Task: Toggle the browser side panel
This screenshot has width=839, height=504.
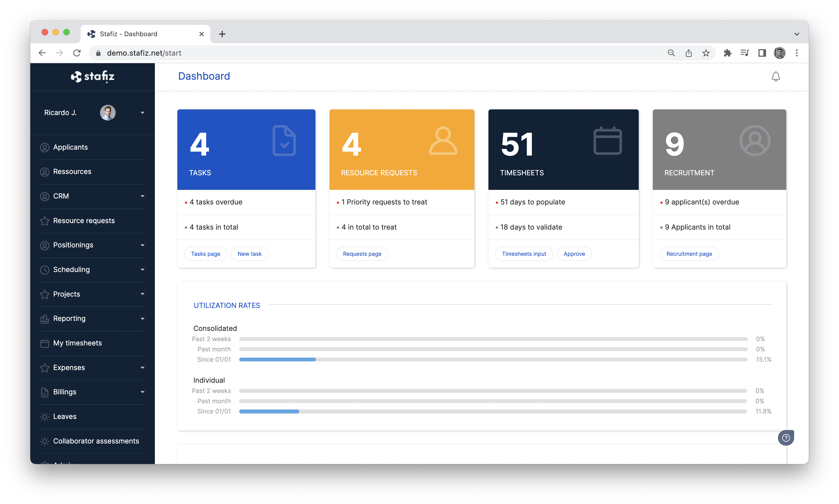Action: point(762,53)
